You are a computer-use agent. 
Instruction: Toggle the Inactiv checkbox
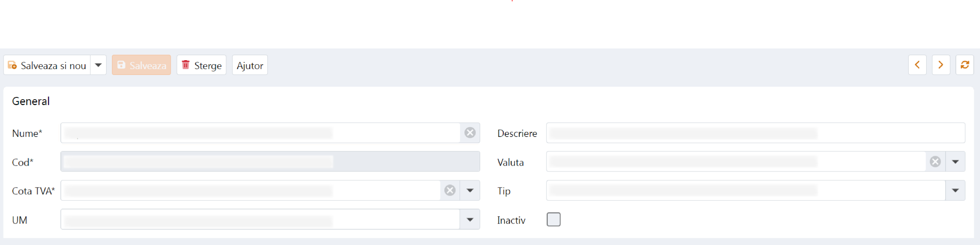coord(554,219)
